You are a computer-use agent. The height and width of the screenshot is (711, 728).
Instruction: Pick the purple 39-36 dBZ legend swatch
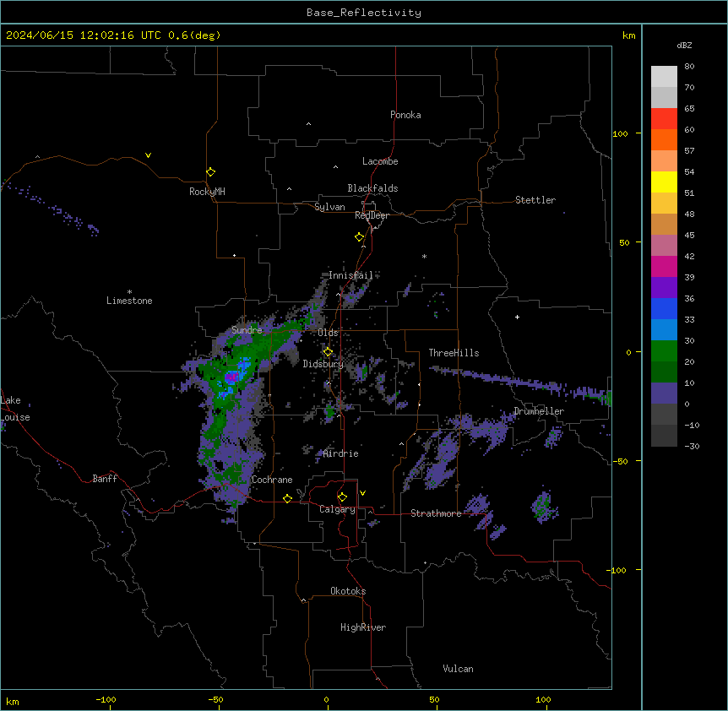[664, 288]
